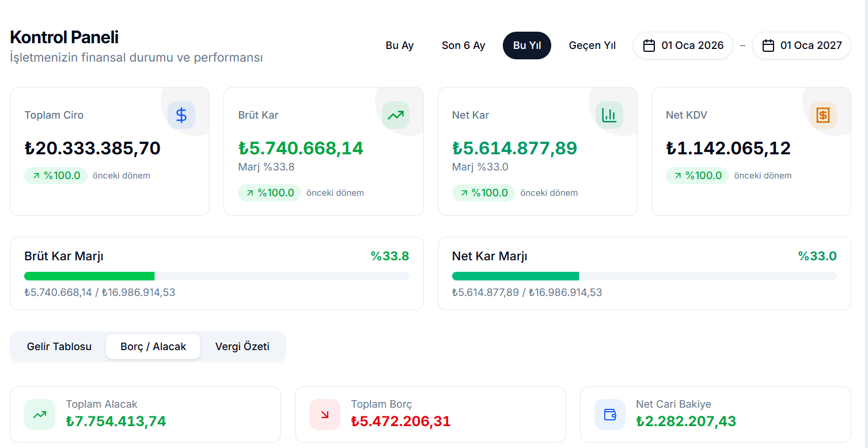Select the trend arrow icon on Brüt Kar card
Image resolution: width=868 pixels, height=448 pixels.
coord(395,115)
